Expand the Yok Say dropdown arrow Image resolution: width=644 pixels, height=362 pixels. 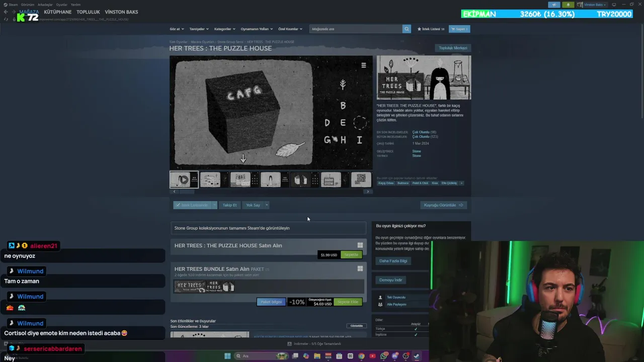267,205
